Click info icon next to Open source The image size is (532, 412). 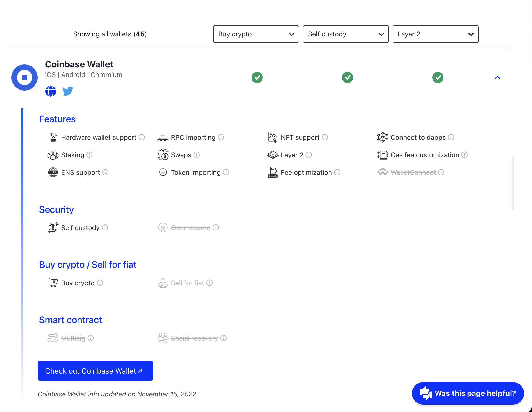[x=216, y=227]
